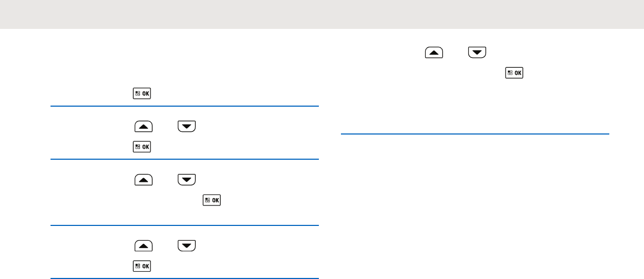
Task: Click the topmost blue divider in the left column
Action: [x=184, y=106]
